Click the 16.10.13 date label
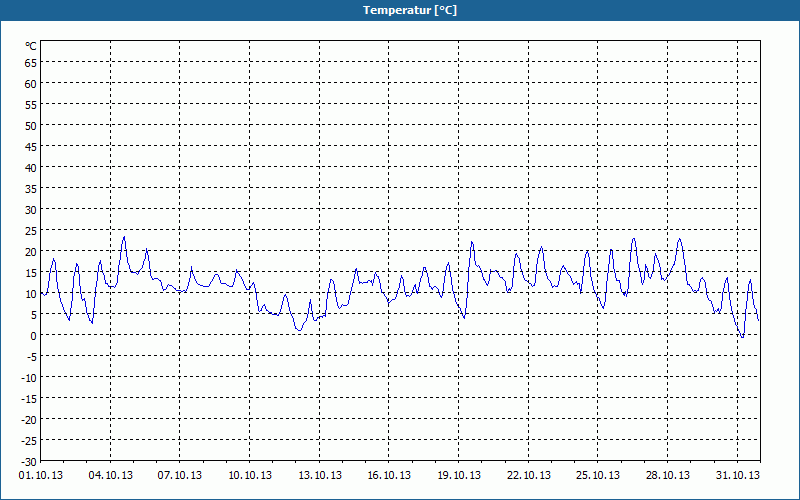The width and height of the screenshot is (800, 500). coord(389,476)
